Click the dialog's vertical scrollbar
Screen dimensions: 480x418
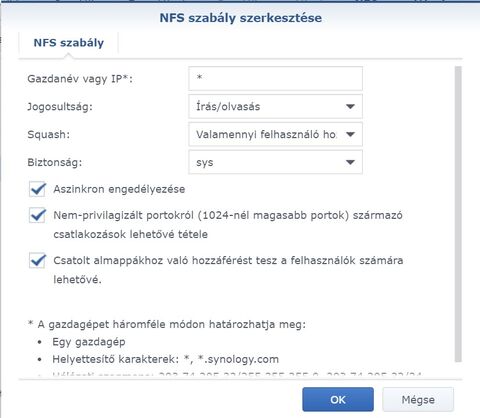(x=458, y=214)
